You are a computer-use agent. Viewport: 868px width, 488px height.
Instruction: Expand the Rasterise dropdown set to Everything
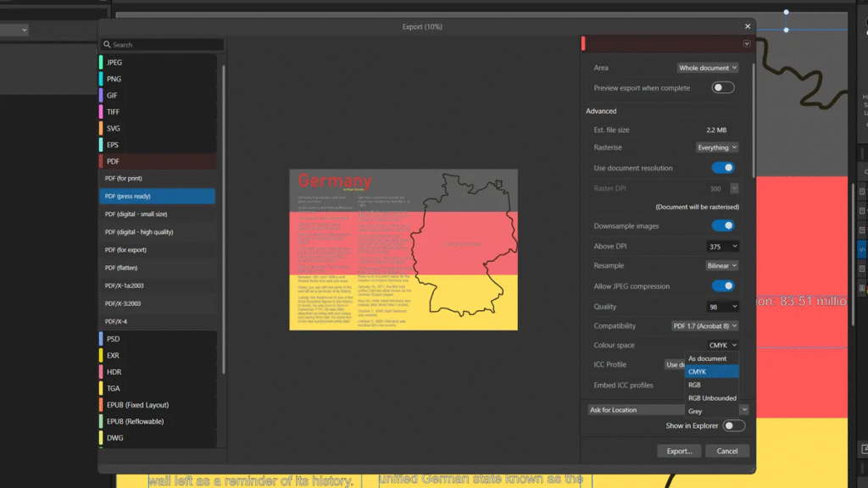[x=716, y=147]
